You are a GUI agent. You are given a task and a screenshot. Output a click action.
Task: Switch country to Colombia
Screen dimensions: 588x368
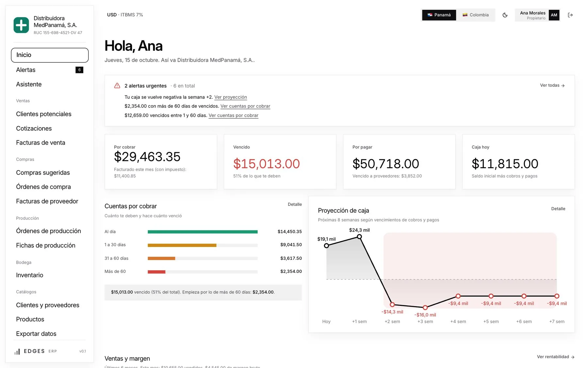[x=476, y=15]
